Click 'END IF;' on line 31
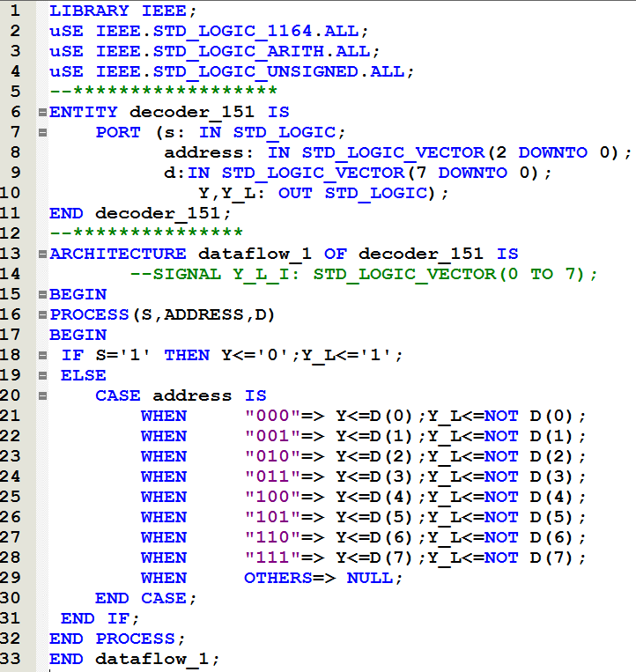This screenshot has height=672, width=636. point(100,618)
